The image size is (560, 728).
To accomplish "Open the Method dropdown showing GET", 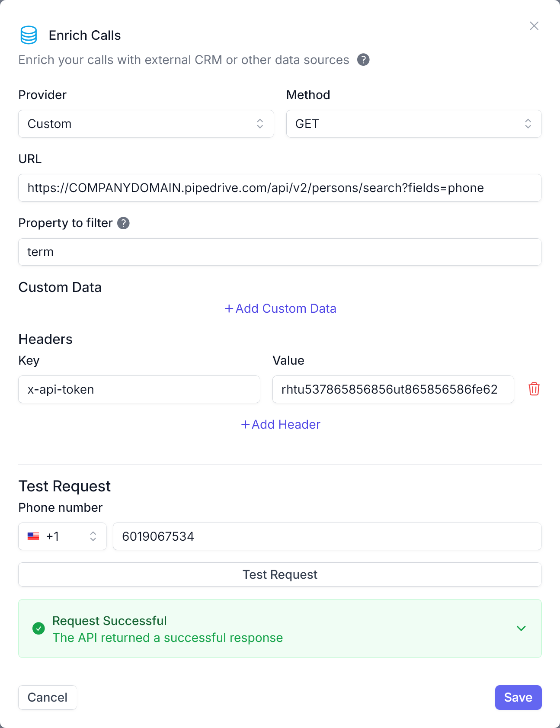I will [x=414, y=124].
